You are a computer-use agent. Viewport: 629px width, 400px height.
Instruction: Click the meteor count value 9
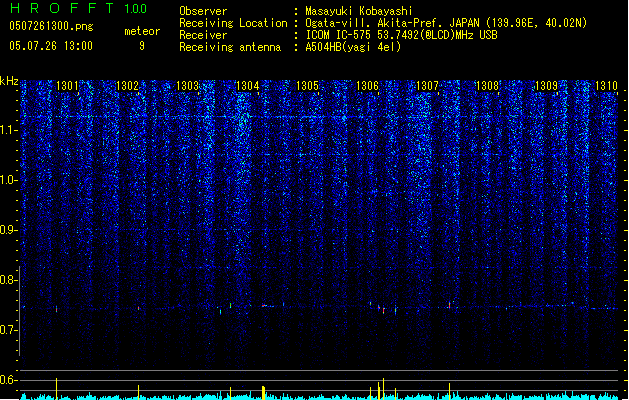[142, 46]
